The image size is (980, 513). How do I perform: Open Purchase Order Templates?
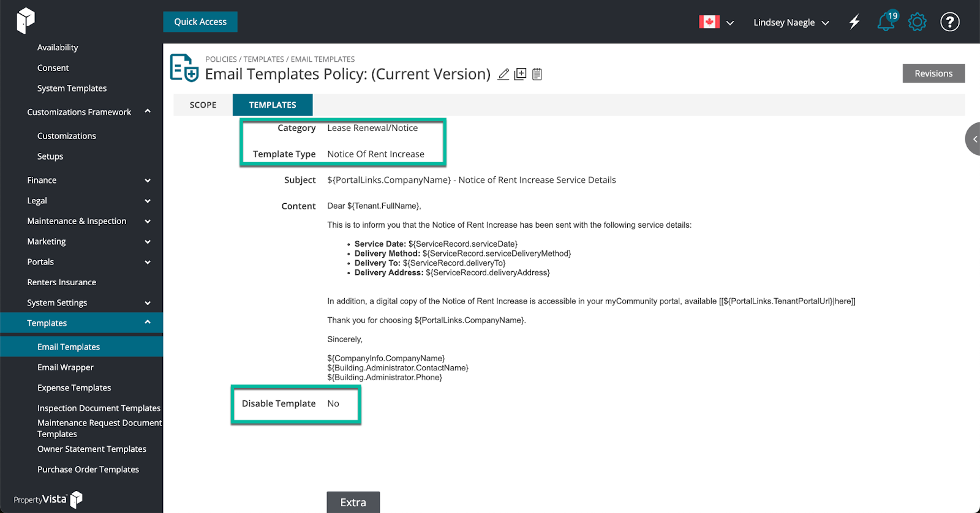[x=88, y=470]
